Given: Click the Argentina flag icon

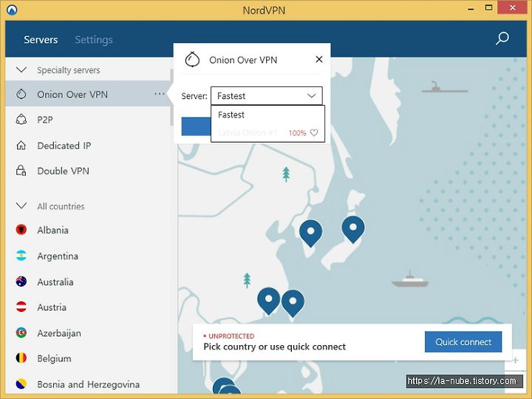Looking at the screenshot, I should (x=21, y=256).
